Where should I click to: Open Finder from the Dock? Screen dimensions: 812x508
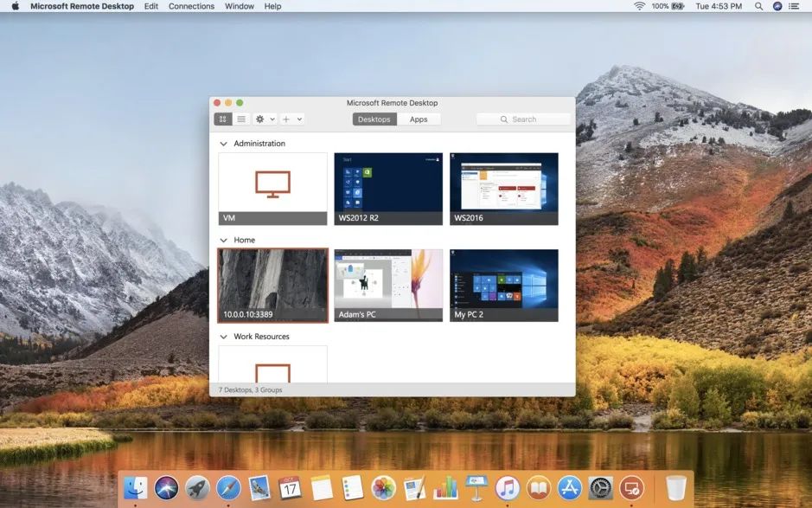pos(135,488)
